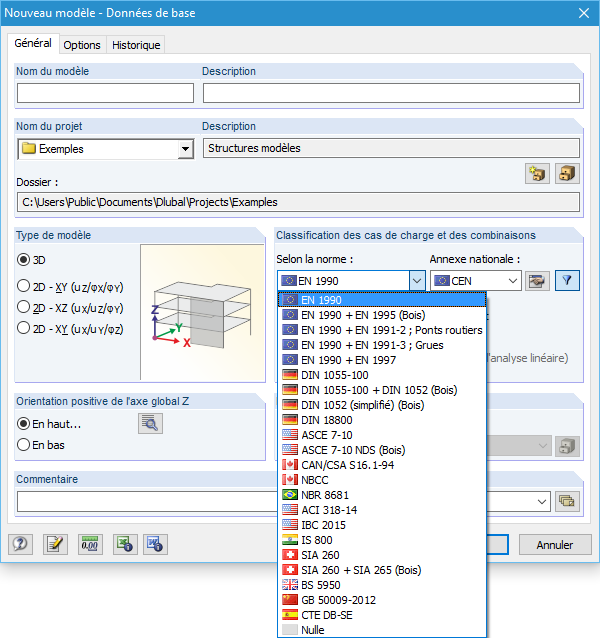The image size is (600, 638).
Task: Select 2D - XZ (uX/uZ/φY) model type
Action: pos(24,307)
